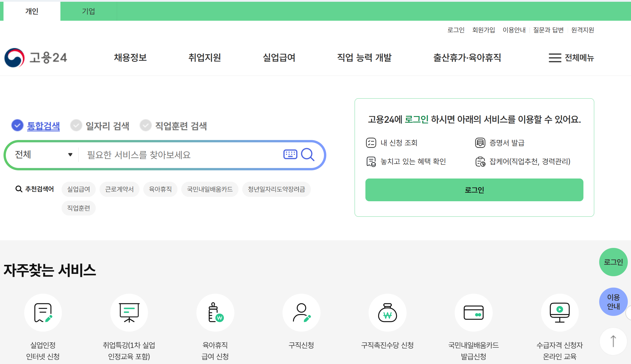Viewport: 631px width, 364px height.
Task: Open 수급자격 신청자 온라인 교육 monitor icon
Action: point(560,312)
